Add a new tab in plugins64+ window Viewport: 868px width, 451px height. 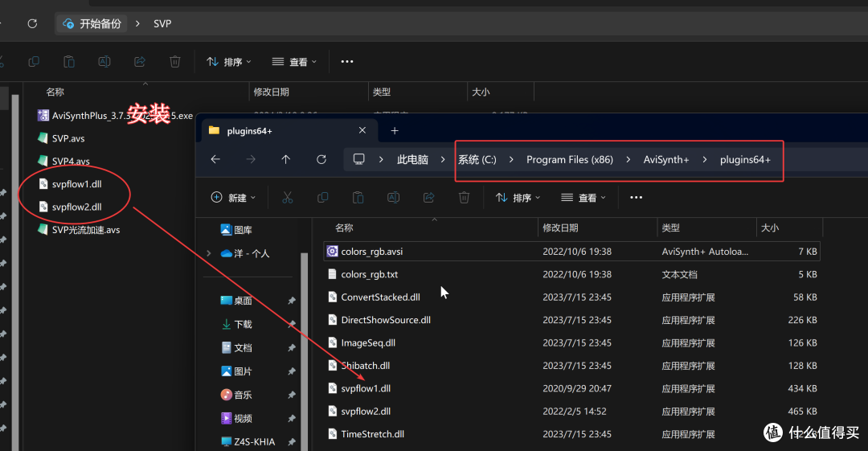point(395,131)
